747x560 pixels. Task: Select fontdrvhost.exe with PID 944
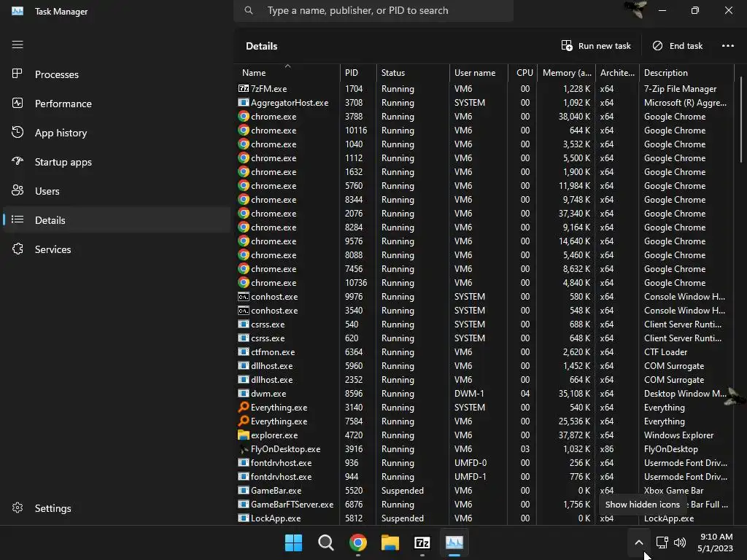click(x=485, y=477)
